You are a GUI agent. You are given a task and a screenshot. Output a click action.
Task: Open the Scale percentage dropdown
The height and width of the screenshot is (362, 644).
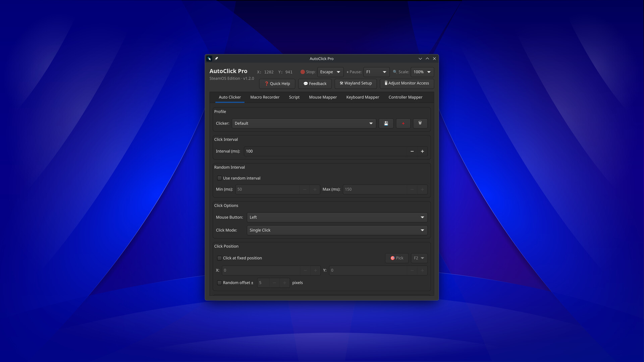tap(422, 72)
